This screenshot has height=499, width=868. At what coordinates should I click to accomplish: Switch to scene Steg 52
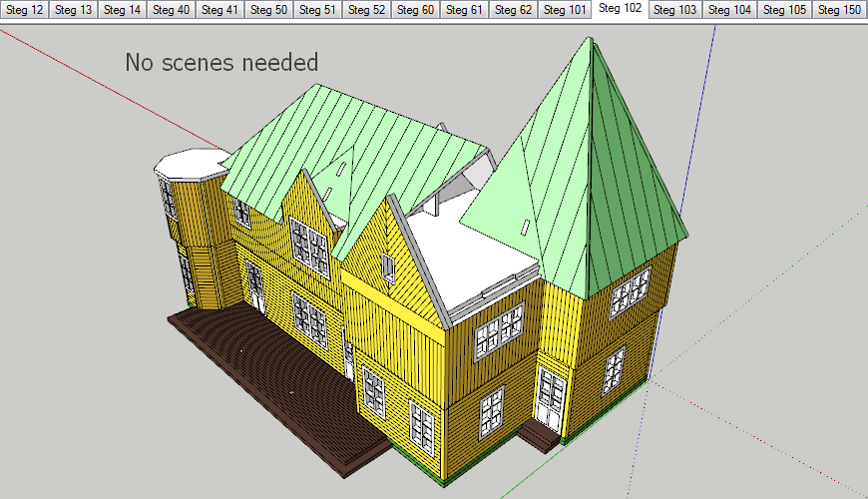click(x=366, y=10)
